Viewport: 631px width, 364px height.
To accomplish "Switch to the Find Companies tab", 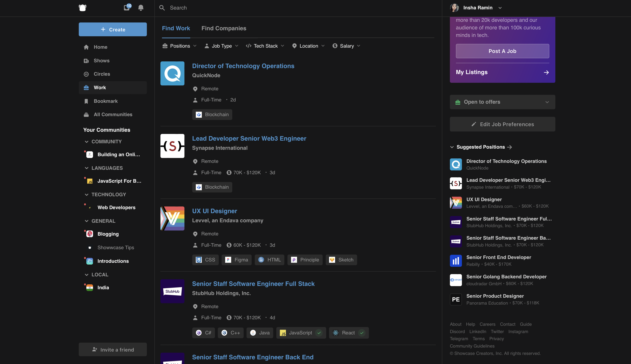I will 224,28.
